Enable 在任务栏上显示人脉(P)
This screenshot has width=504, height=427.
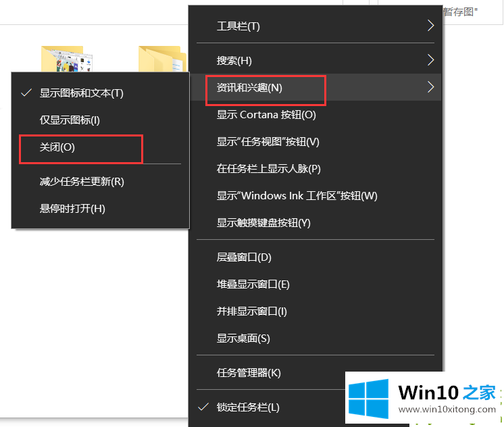(x=268, y=169)
